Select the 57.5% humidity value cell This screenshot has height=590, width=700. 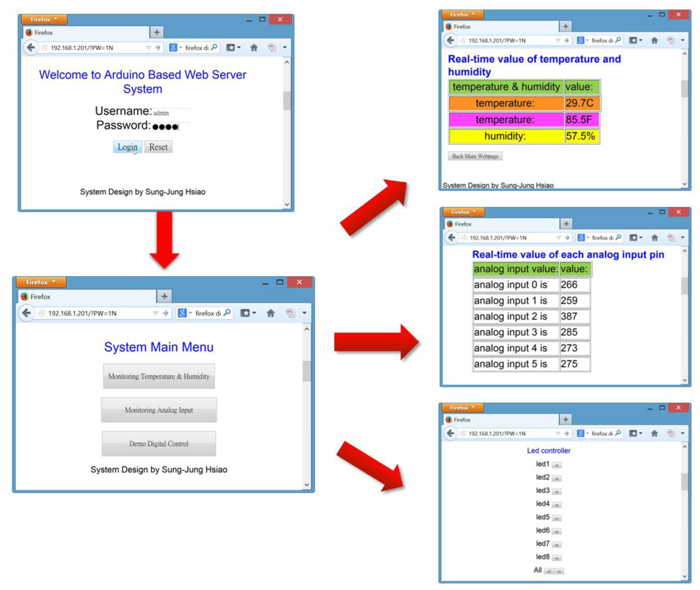tap(582, 136)
